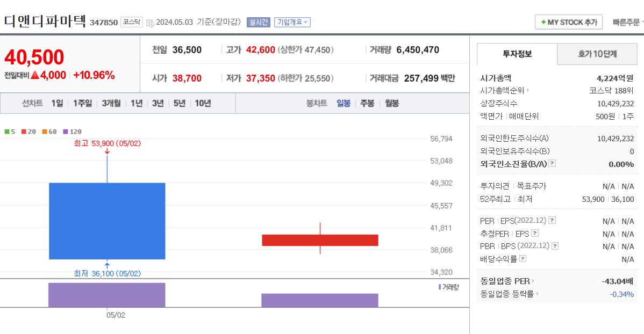Click the help icon next to PER EPS(2022.12)

click(x=553, y=220)
